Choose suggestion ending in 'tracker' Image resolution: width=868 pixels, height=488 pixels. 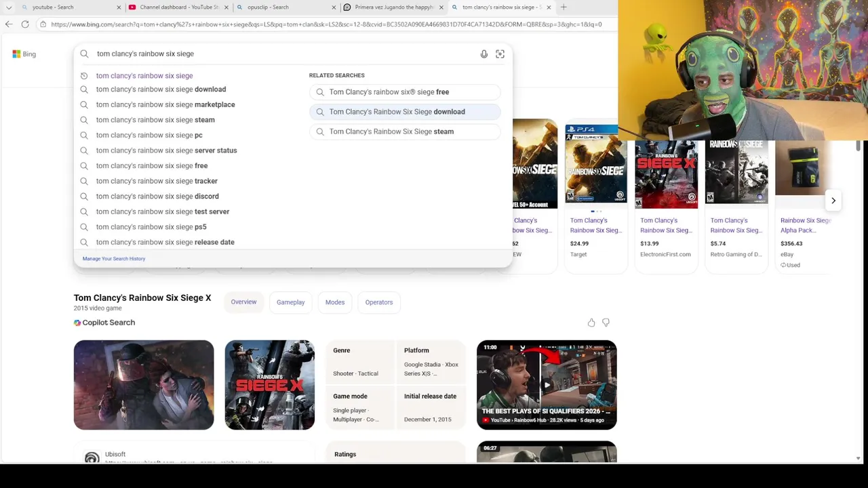pyautogui.click(x=157, y=181)
